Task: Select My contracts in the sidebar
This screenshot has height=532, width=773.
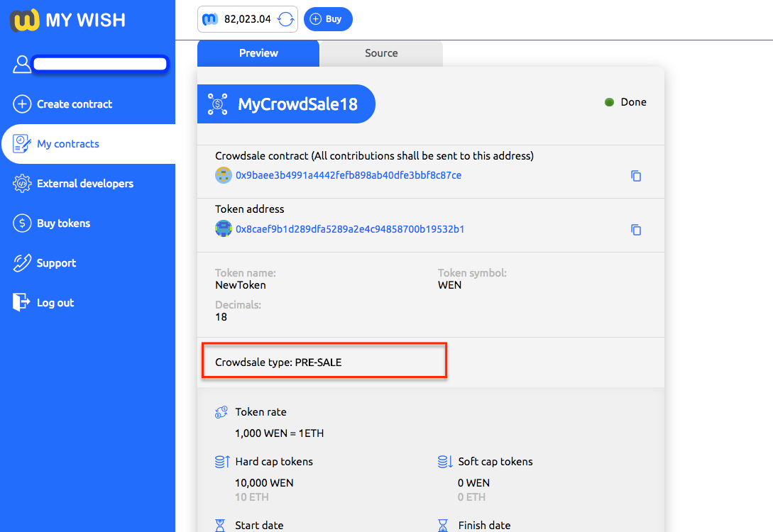Action: [x=68, y=144]
